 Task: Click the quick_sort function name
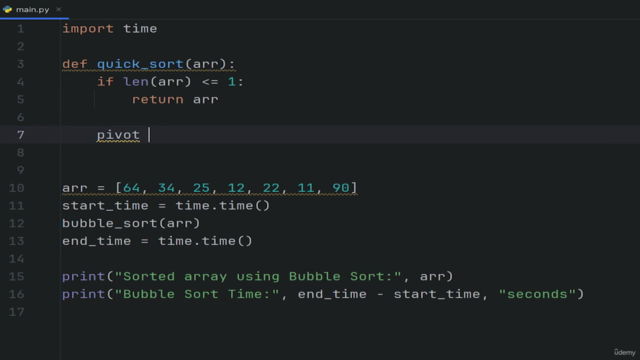140,64
